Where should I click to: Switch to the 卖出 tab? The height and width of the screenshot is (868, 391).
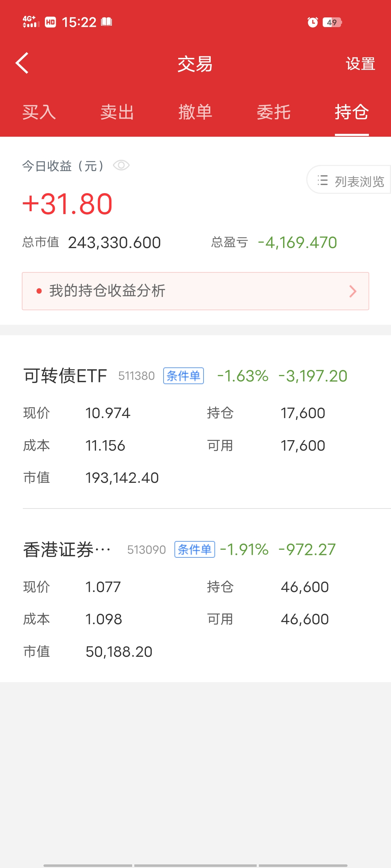pos(117,112)
